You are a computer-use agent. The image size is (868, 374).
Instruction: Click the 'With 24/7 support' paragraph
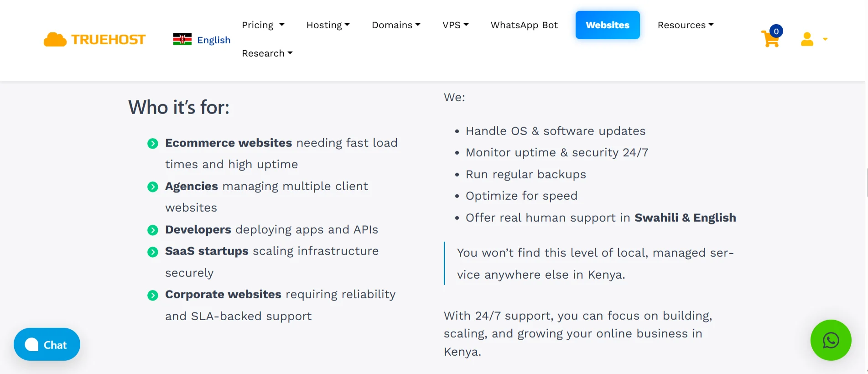coord(578,333)
